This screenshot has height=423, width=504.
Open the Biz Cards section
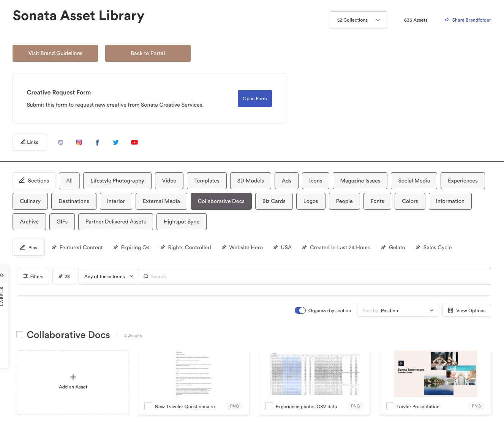(x=274, y=201)
